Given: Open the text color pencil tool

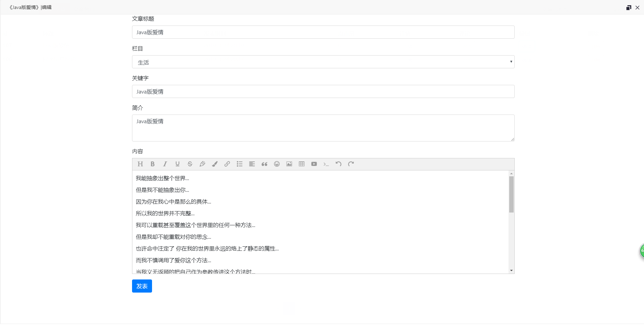Looking at the screenshot, I should [202, 164].
